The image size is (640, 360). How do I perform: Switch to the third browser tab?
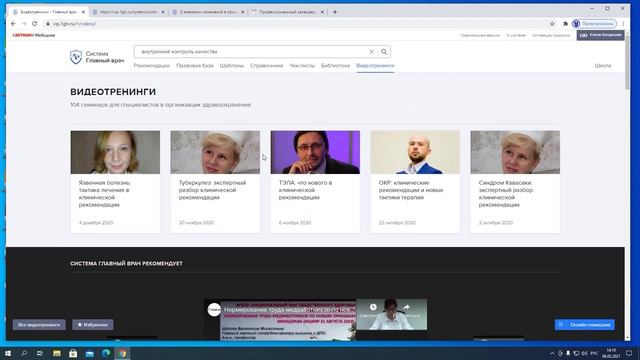(x=207, y=12)
